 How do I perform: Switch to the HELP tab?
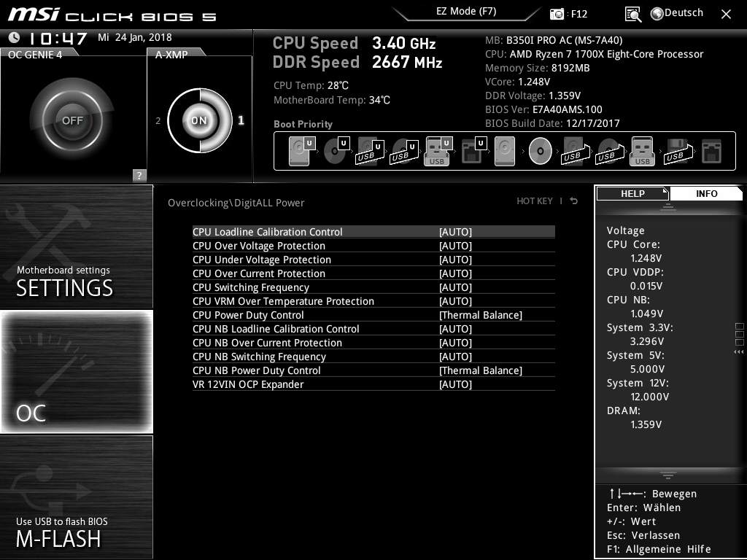(x=632, y=193)
